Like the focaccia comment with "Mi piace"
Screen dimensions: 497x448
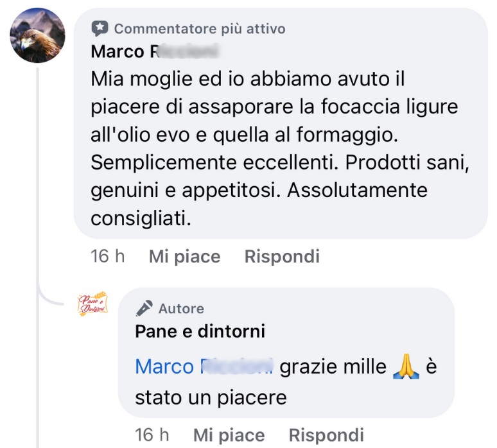tap(184, 257)
